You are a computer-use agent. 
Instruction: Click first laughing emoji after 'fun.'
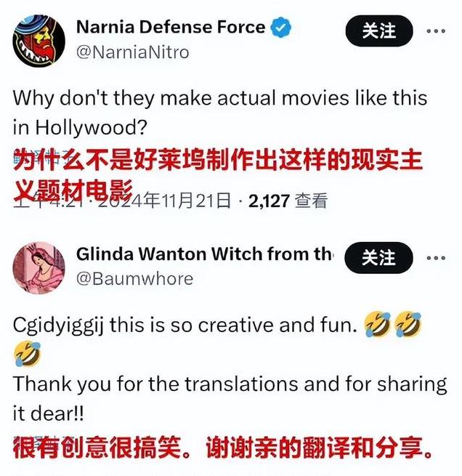coord(377,325)
